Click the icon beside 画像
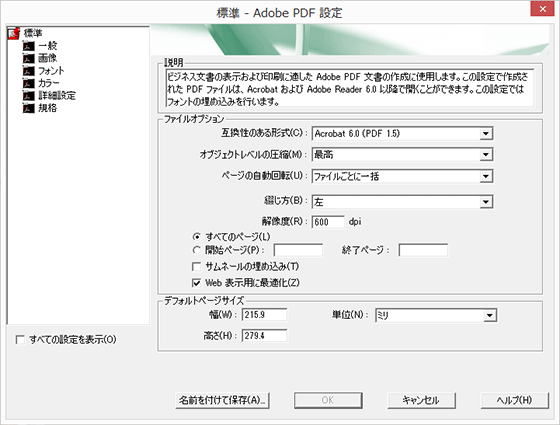This screenshot has height=425, width=560. click(29, 59)
